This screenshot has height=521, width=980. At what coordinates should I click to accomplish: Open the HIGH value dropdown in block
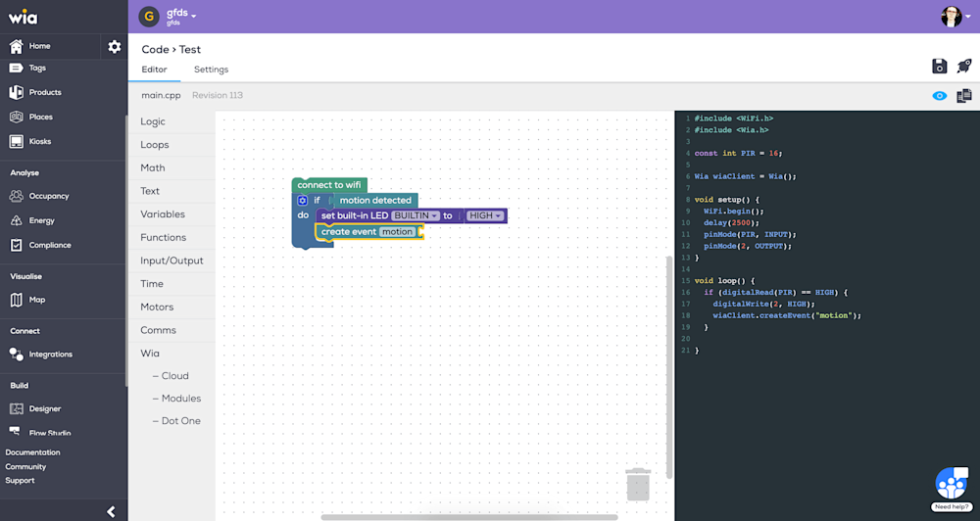click(x=485, y=215)
